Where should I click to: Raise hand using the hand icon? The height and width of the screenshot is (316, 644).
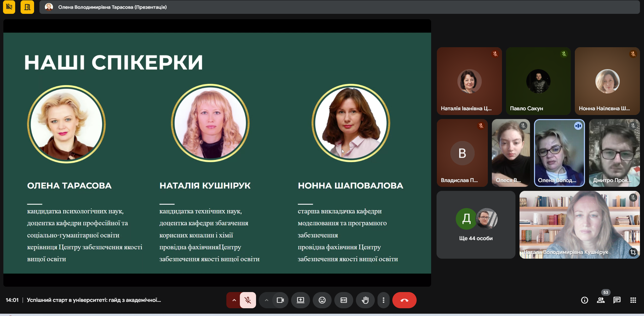[365, 300]
